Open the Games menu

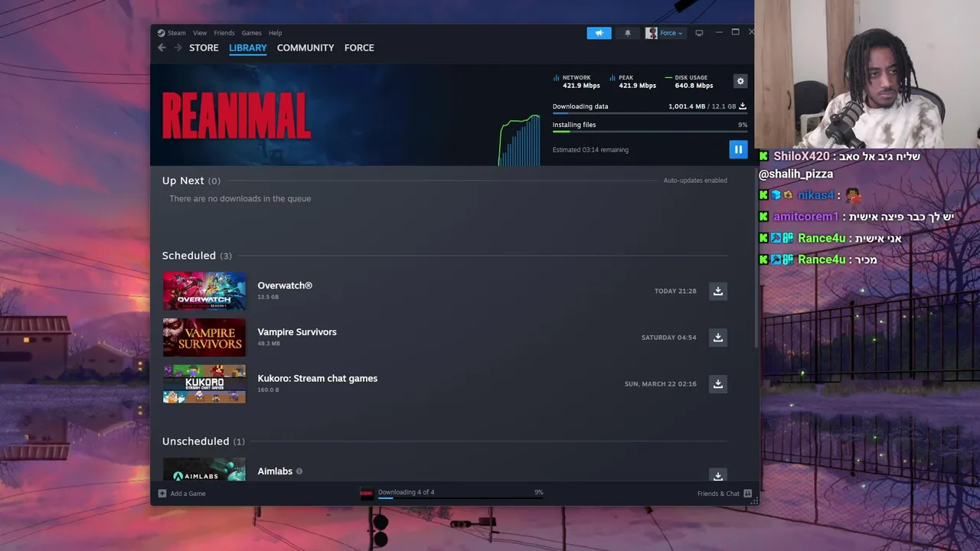coord(251,33)
